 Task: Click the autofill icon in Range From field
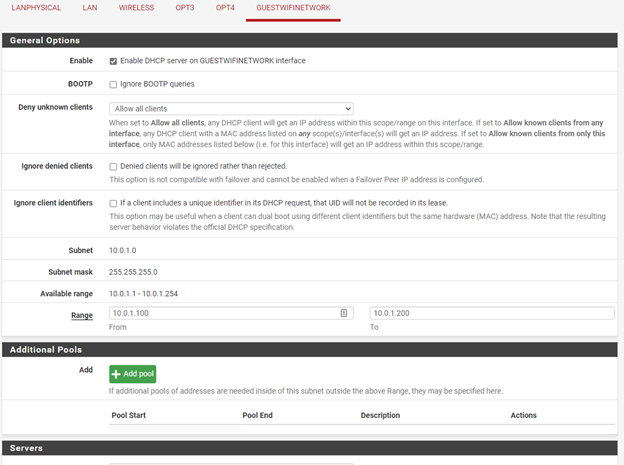344,313
